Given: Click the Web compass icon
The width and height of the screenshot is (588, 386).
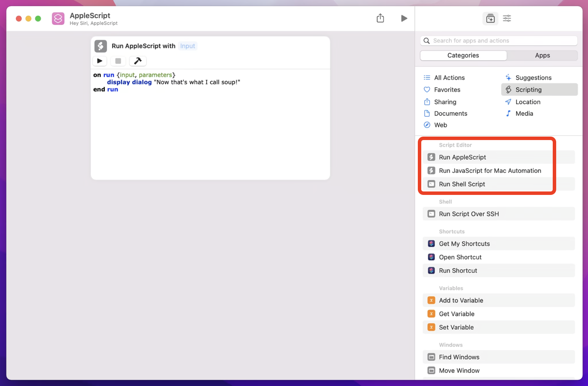Looking at the screenshot, I should pos(427,125).
